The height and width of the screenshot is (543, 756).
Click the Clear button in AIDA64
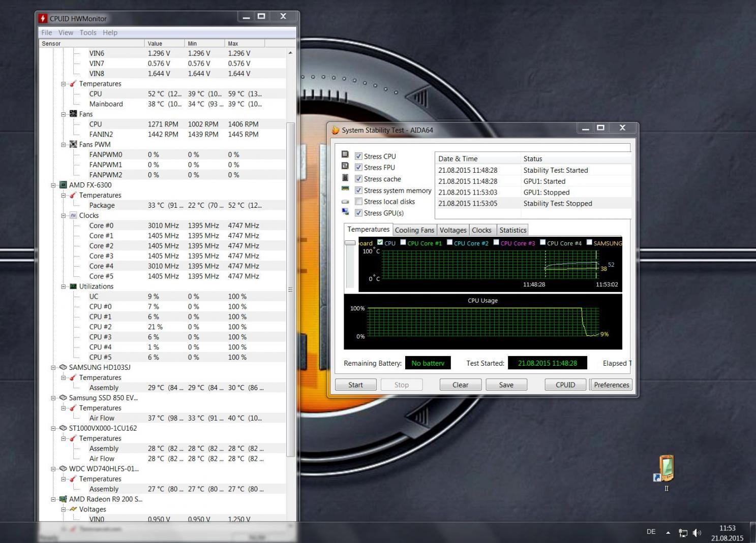pyautogui.click(x=460, y=385)
